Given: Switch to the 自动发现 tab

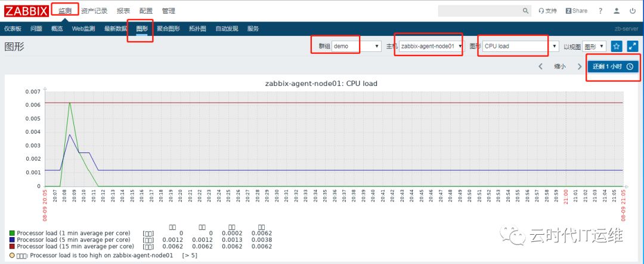Looking at the screenshot, I should click(x=227, y=29).
